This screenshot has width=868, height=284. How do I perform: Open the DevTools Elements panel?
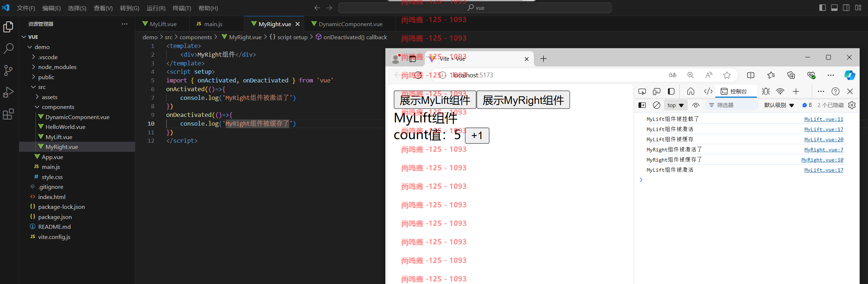click(708, 91)
